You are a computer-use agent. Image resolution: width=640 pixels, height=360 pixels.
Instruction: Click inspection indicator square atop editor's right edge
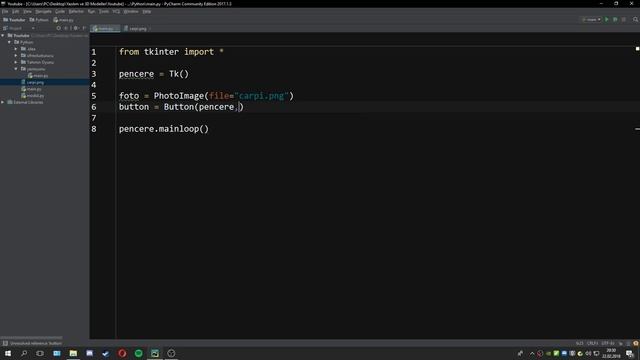[637, 49]
